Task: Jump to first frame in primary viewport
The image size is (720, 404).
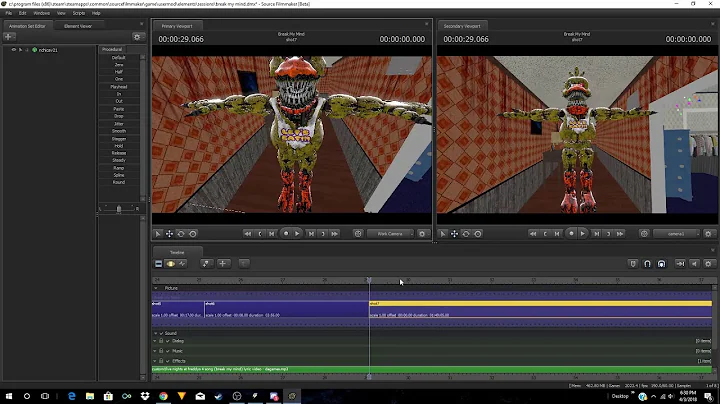Action: [248, 234]
